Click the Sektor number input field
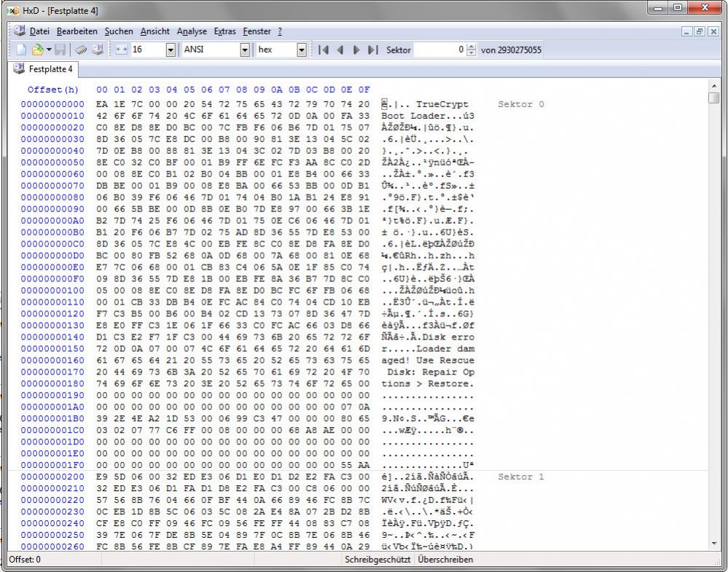Viewport: 728px width, 572px height. coord(439,50)
